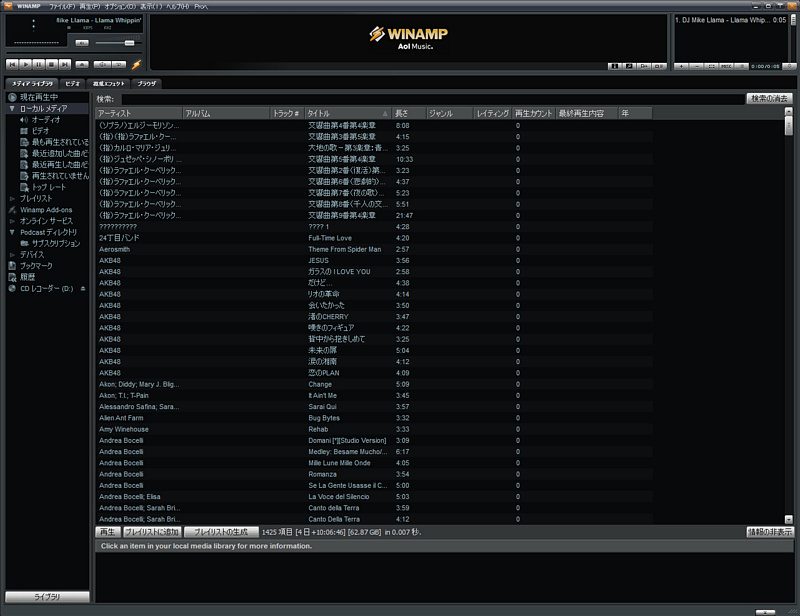Open the ファイル(F) menu
The image size is (800, 616).
click(62, 6)
